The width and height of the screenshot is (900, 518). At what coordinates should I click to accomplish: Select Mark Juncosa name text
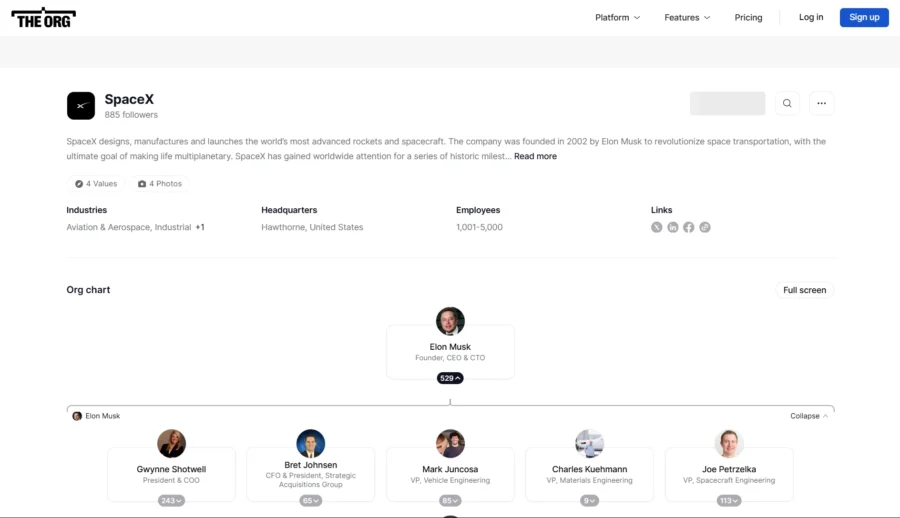[450, 469]
